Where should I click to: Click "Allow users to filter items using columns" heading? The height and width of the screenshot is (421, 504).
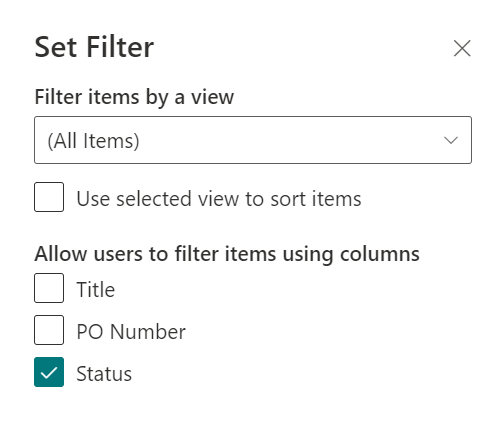click(227, 254)
